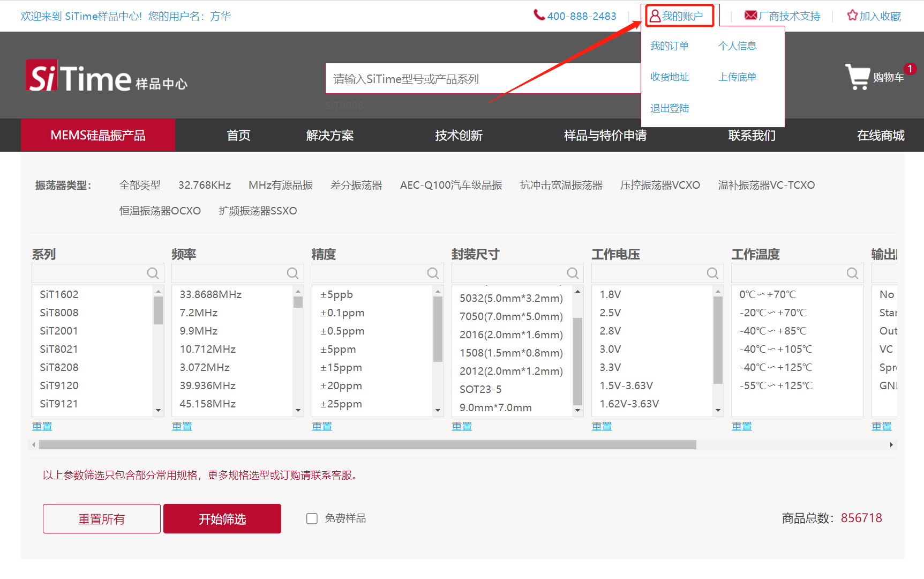Click the horizontal filter scrollbar thumb
Screen dimensions: 924x579
(x=367, y=445)
